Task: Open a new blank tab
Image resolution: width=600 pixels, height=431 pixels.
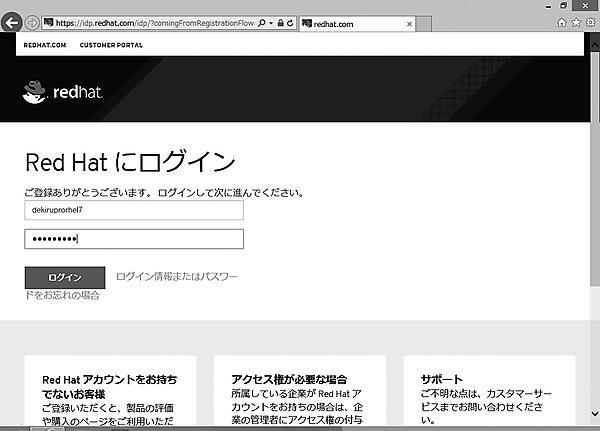Action: [424, 24]
